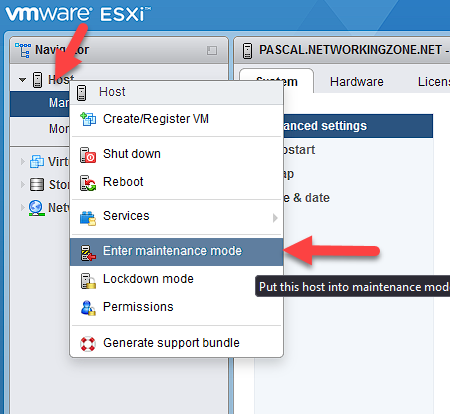Screen dimensions: 450x414
Task: Switch to the Licensing tab
Action: 433,82
